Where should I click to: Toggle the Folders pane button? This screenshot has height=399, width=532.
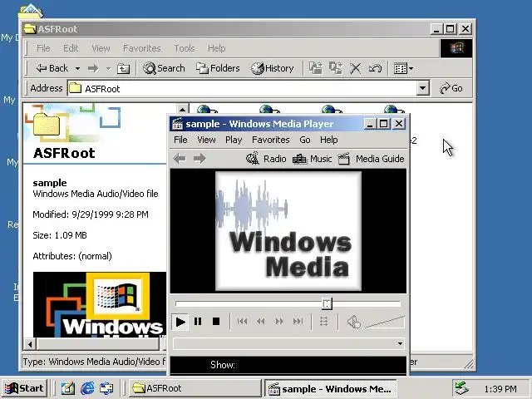tap(218, 68)
